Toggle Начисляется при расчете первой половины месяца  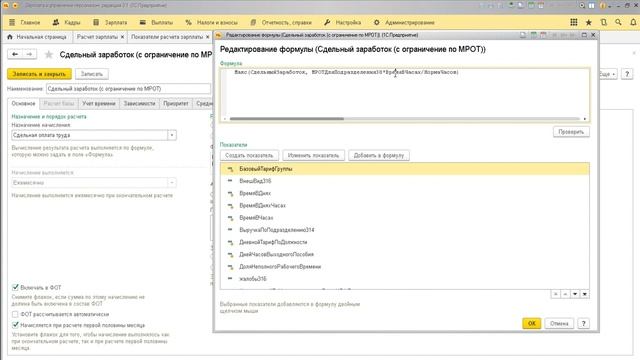tap(15, 325)
